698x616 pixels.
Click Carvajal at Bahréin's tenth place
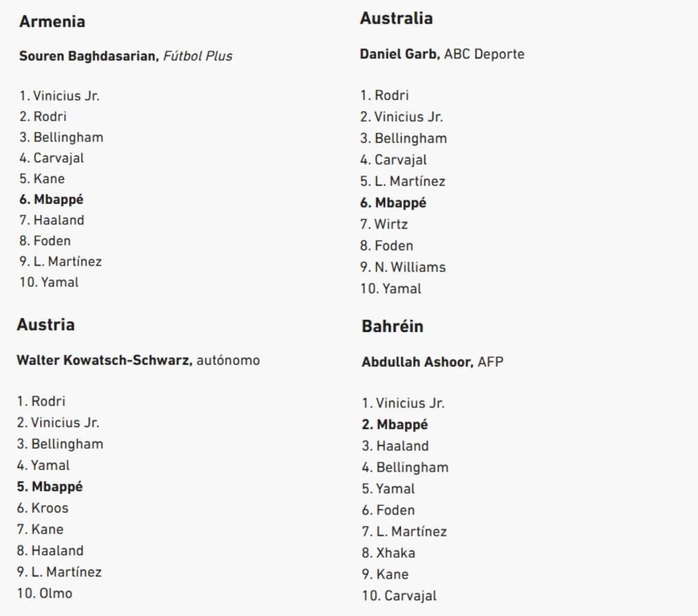pos(410,595)
